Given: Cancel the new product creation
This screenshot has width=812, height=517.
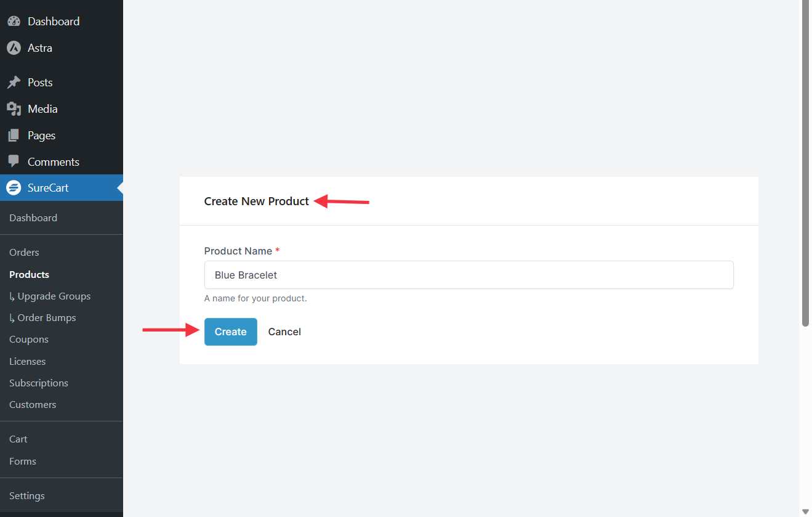Looking at the screenshot, I should [x=284, y=332].
